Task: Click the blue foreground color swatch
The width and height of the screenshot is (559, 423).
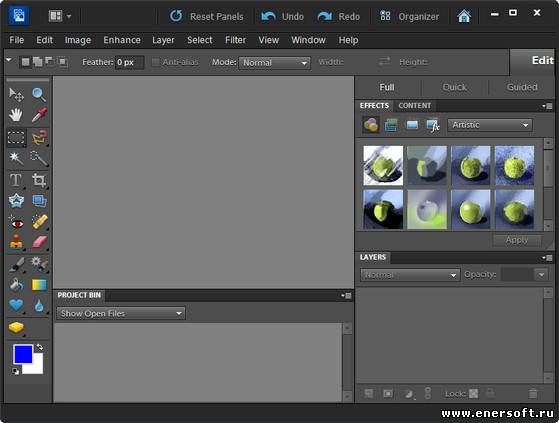Action: (x=23, y=354)
